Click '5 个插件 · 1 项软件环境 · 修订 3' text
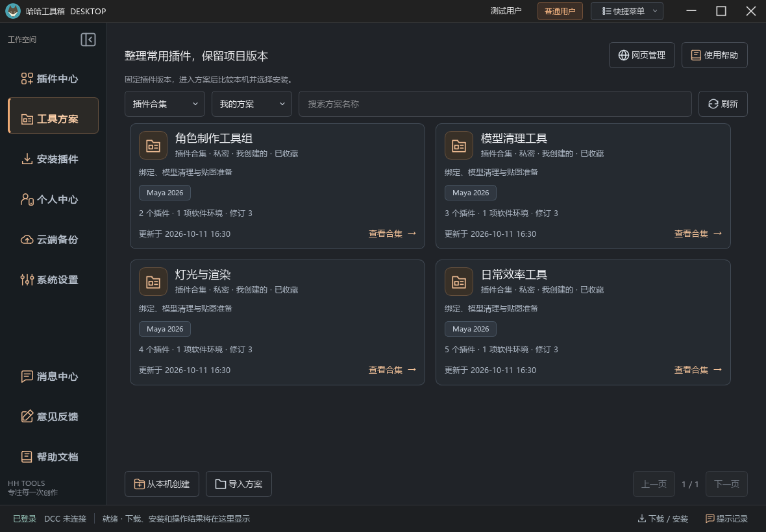766x532 pixels. point(501,350)
